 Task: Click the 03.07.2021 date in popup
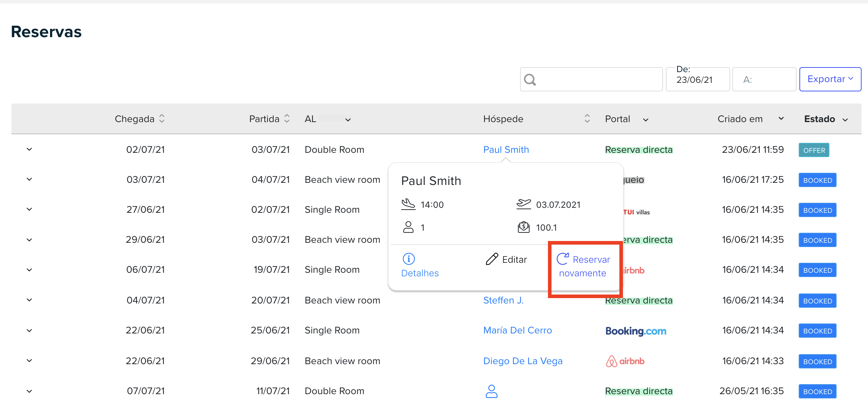558,205
